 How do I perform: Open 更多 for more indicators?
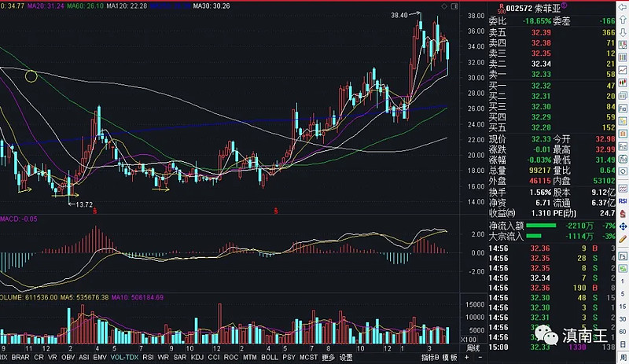coord(328,357)
